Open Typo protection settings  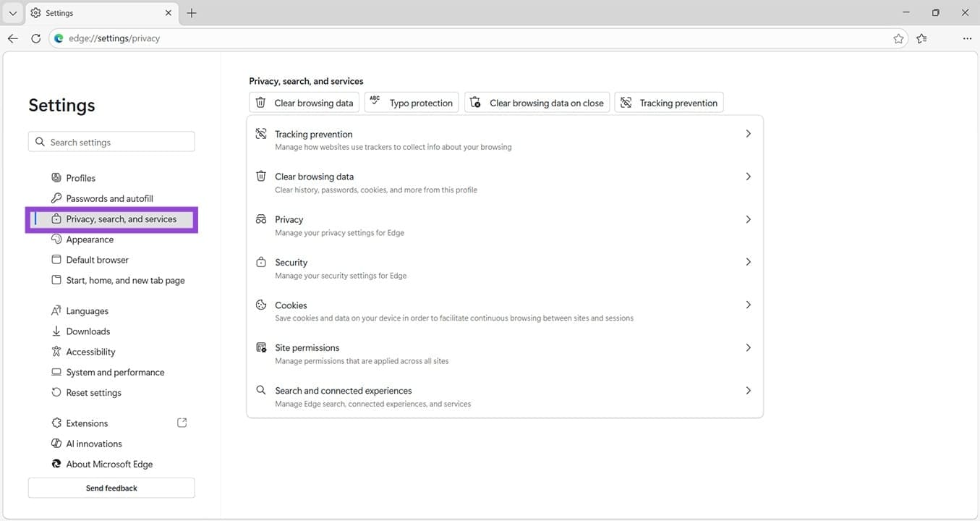411,102
